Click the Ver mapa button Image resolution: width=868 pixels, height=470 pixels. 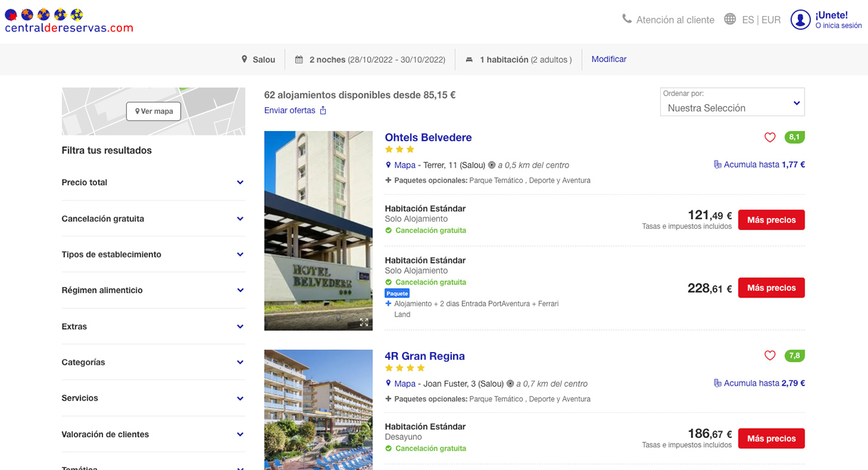pos(153,111)
